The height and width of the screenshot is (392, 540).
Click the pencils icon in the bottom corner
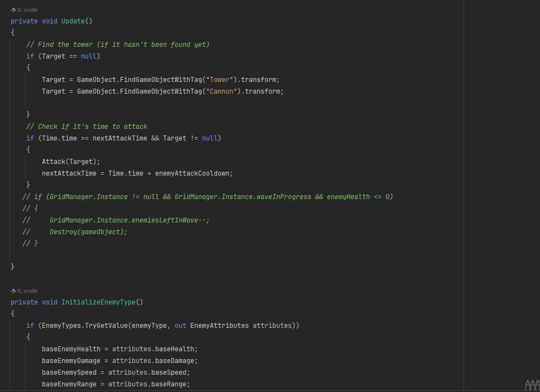pyautogui.click(x=532, y=385)
